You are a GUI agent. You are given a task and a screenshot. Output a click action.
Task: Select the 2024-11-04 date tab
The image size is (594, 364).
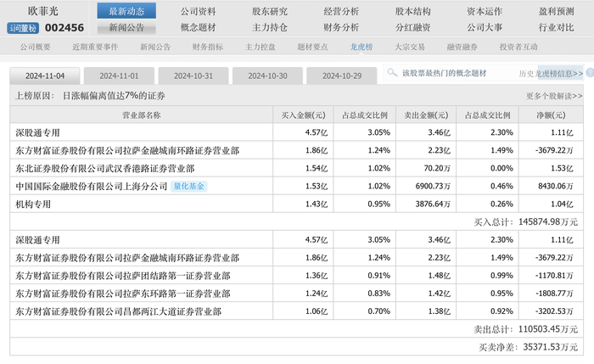45,76
